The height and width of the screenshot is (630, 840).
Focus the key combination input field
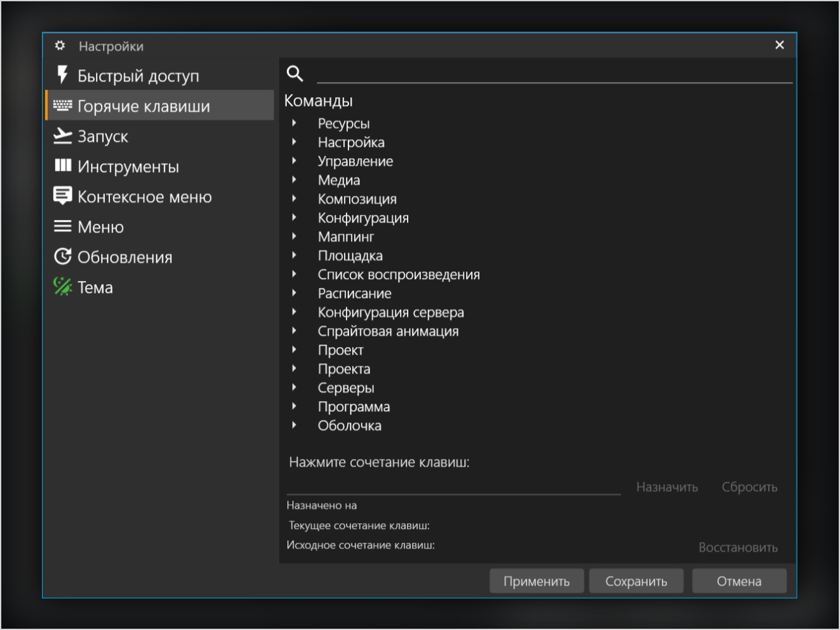pos(453,486)
